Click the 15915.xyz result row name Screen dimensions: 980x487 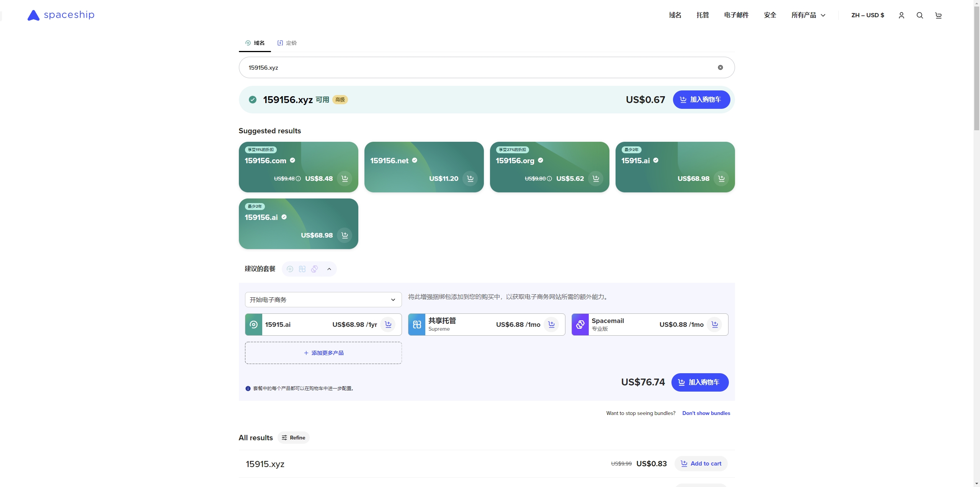coord(265,464)
